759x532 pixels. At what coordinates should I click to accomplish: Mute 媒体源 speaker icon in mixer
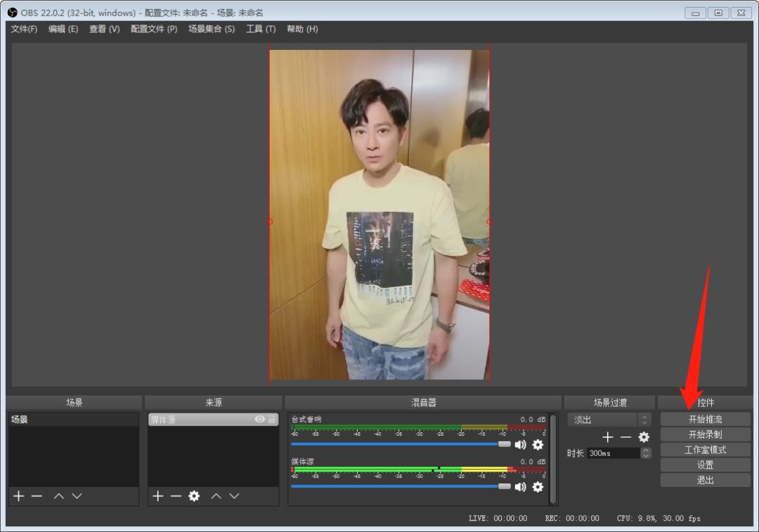(x=520, y=487)
